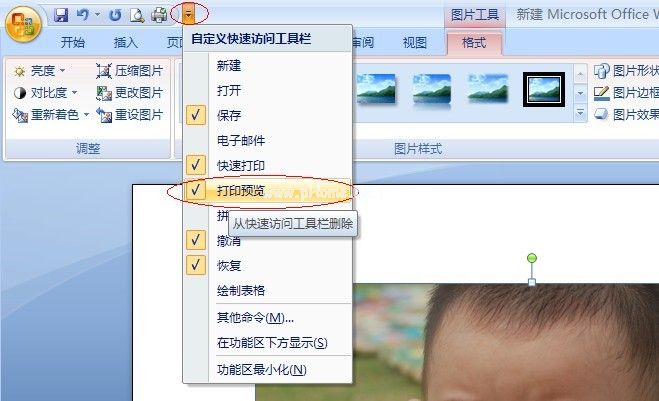Click the Save icon in quick access toolbar
The height and width of the screenshot is (401, 659).
coord(61,15)
